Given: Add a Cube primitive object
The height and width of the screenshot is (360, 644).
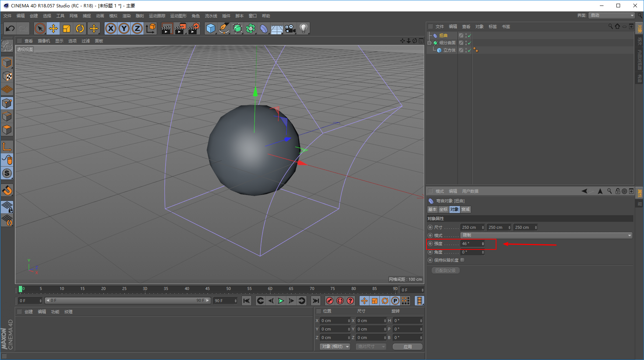Looking at the screenshot, I should 211,28.
